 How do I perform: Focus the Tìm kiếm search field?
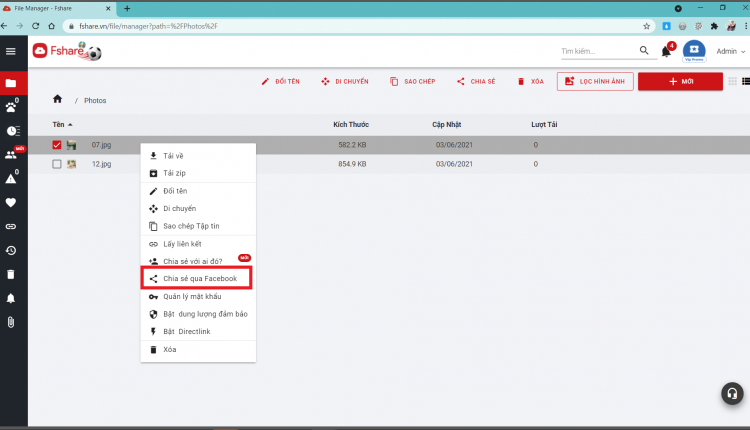599,51
